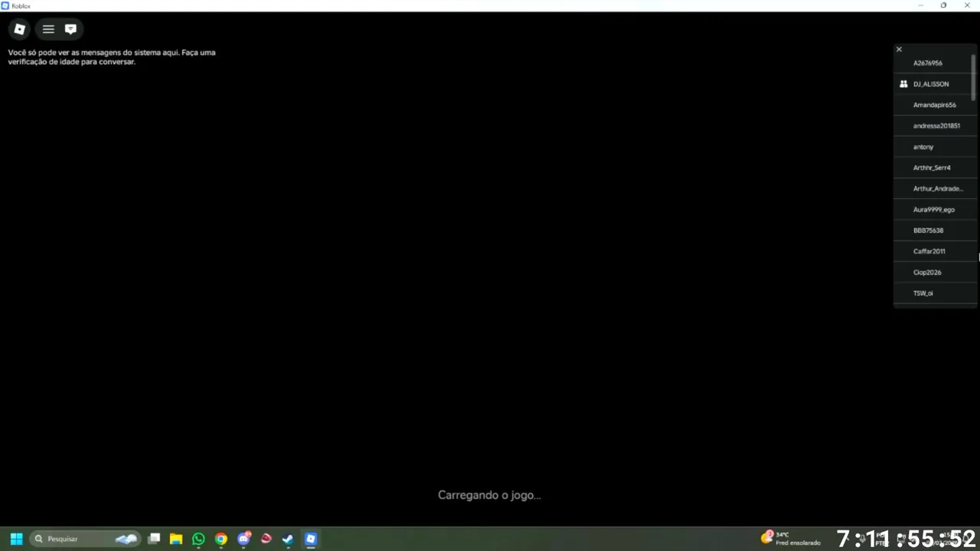Select player Ciop2026 in the list
The image size is (980, 551).
point(935,272)
